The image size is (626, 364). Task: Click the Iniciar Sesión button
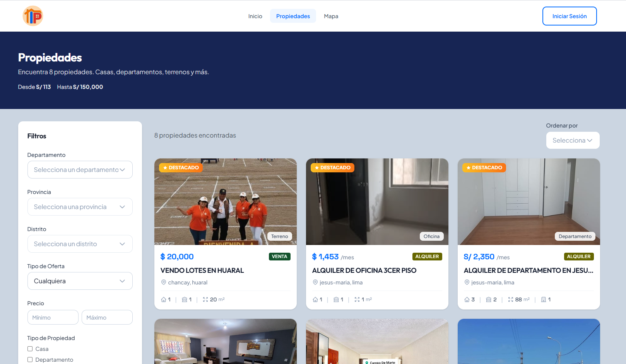pos(570,16)
